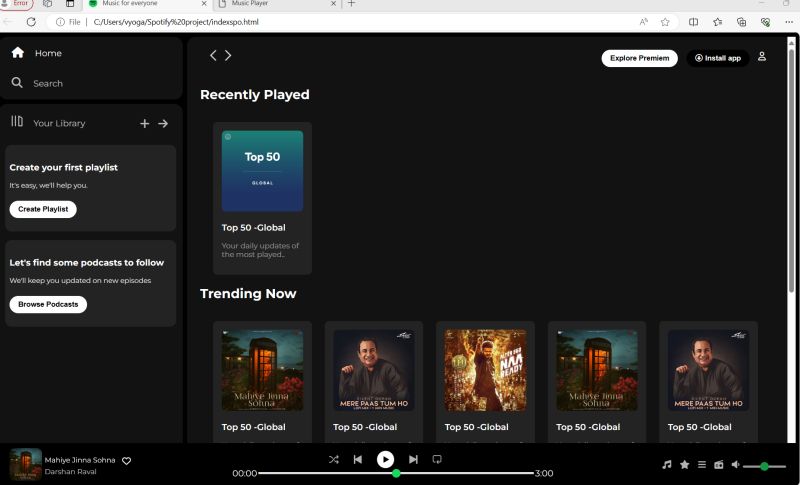Click the Darshan Raval artist name
Image resolution: width=800 pixels, height=485 pixels.
[x=70, y=472]
